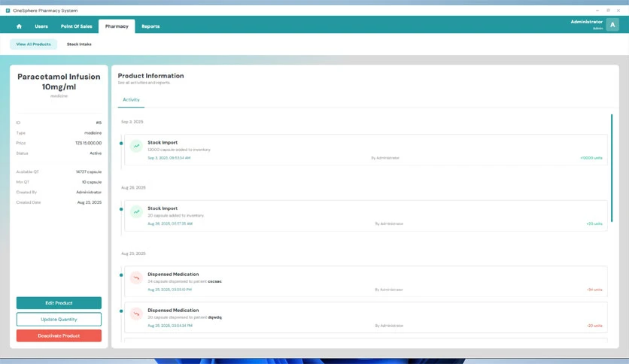
Task: Go to the Home icon
Action: pos(19,26)
